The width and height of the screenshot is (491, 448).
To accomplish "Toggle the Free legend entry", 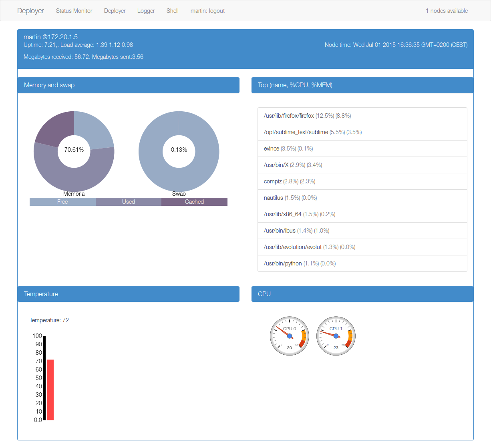I will tap(62, 202).
